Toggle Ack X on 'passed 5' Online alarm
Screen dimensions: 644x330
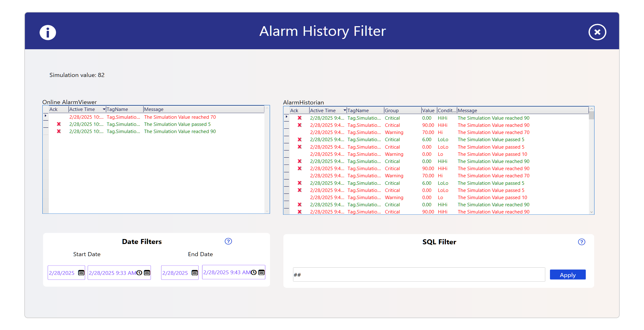click(59, 124)
